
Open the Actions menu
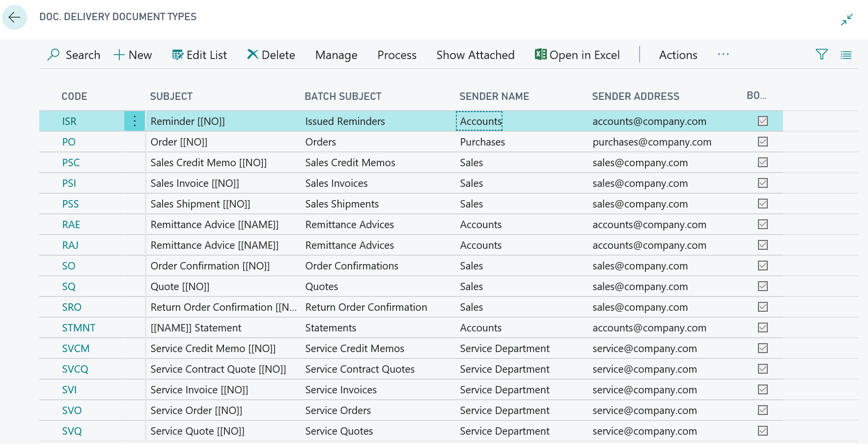pyautogui.click(x=678, y=55)
